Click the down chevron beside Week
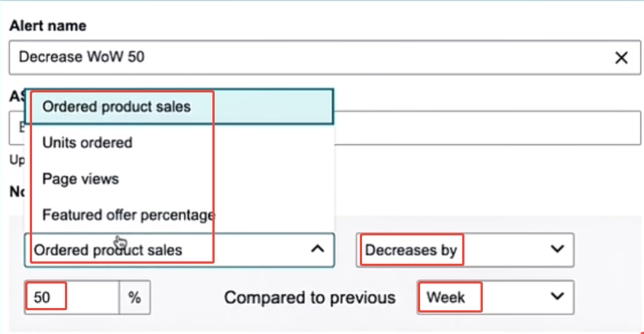This screenshot has height=334, width=644. point(557,296)
